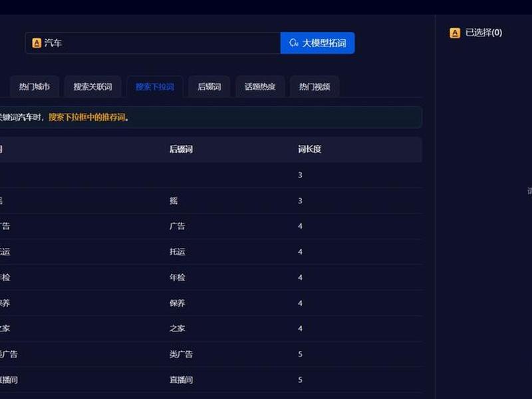Select the 广告 suffix cell
This screenshot has width=532, height=399.
pos(177,226)
